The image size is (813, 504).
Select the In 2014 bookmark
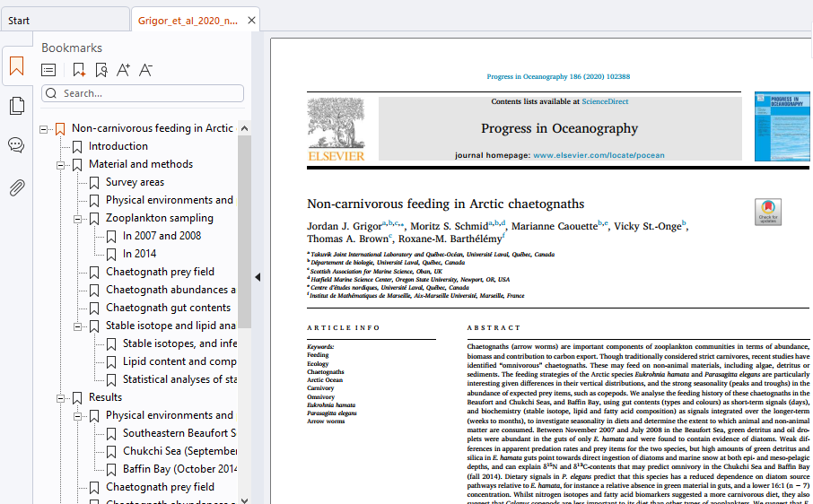139,254
